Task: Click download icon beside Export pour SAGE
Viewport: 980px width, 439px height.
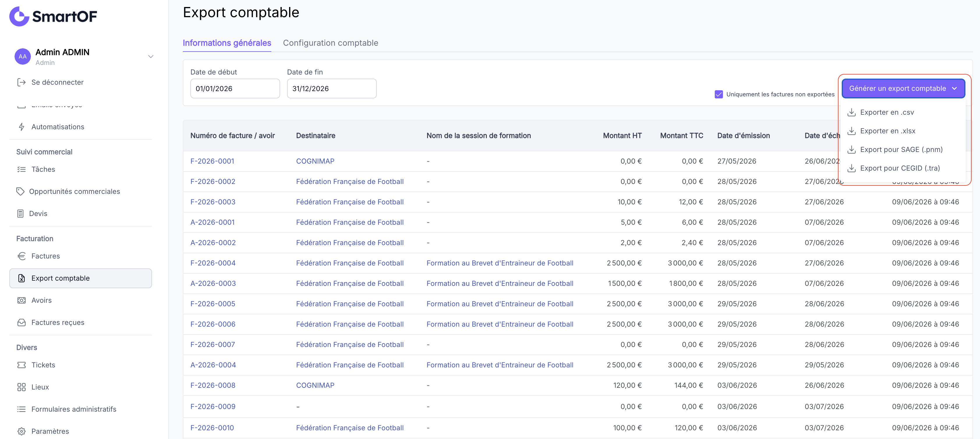Action: (x=851, y=150)
